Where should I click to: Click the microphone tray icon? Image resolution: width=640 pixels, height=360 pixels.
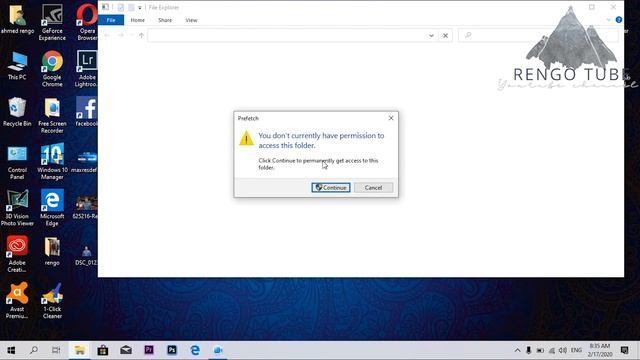pyautogui.click(x=529, y=350)
